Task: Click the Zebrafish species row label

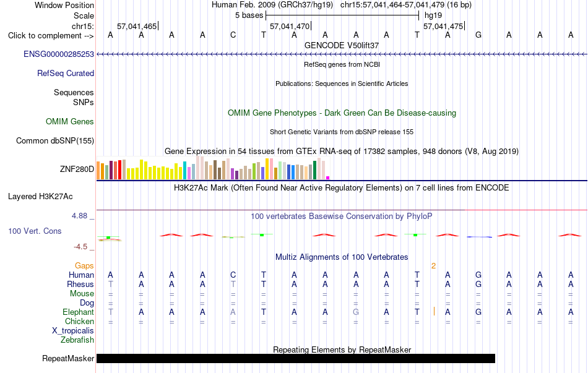Action: point(77,340)
